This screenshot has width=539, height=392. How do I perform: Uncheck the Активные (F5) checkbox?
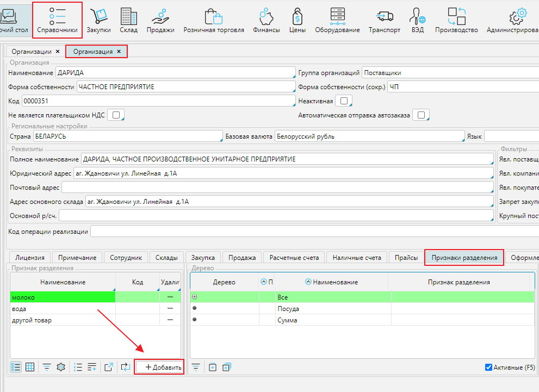coord(488,368)
